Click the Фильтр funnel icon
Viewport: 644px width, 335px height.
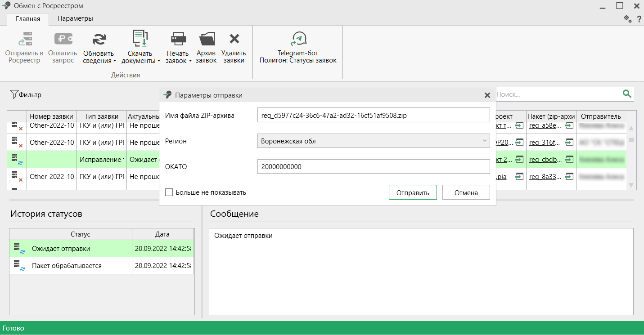[x=14, y=94]
